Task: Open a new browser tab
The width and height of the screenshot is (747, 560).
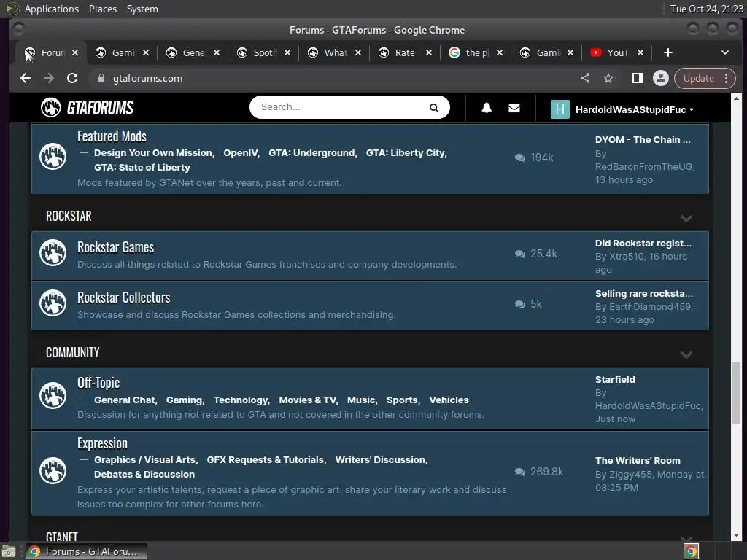Action: click(x=668, y=52)
